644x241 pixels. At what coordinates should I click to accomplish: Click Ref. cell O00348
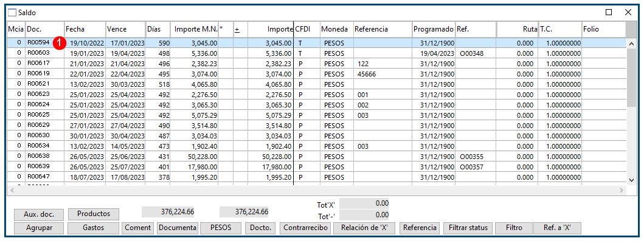[x=471, y=53]
